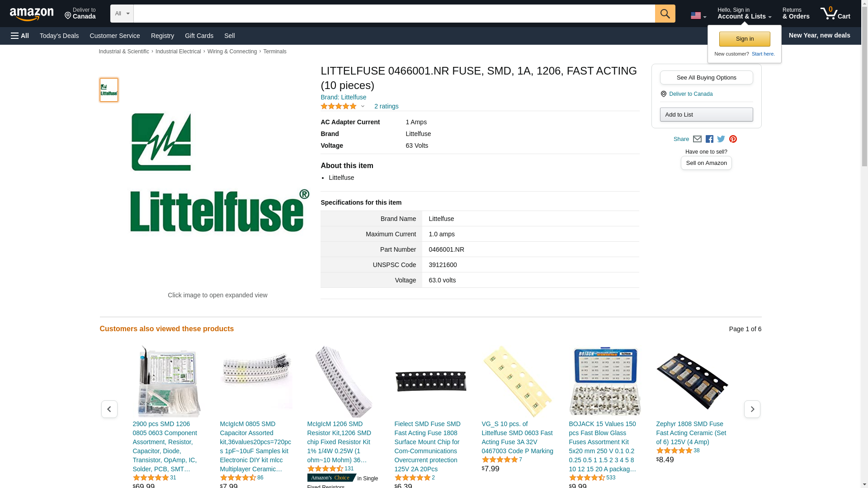Go to next carousel page arrow
The width and height of the screenshot is (868, 488).
752,409
